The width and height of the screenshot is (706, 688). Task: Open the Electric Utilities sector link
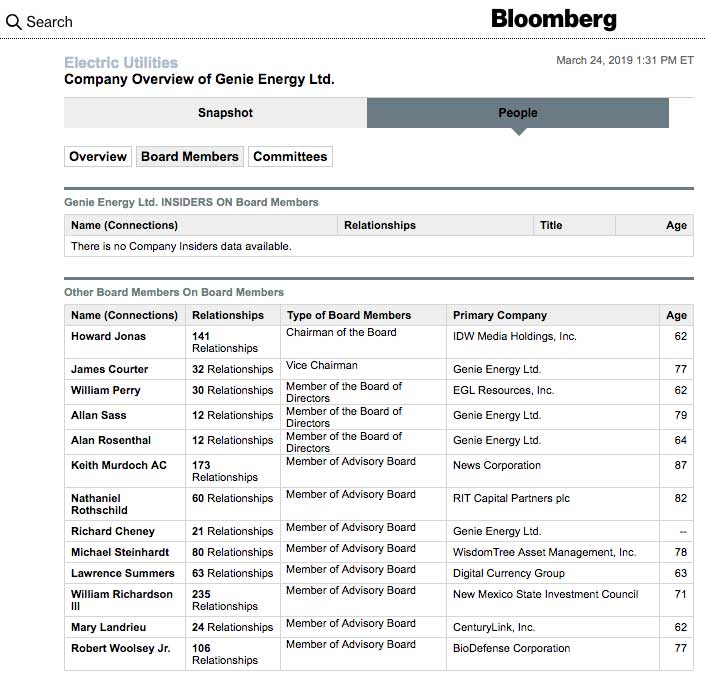pos(121,62)
